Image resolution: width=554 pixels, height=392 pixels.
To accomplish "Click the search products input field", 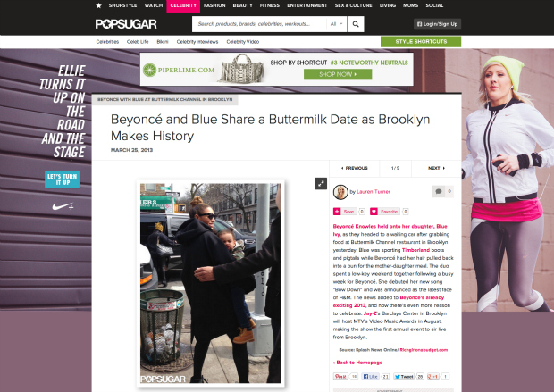I will 259,24.
